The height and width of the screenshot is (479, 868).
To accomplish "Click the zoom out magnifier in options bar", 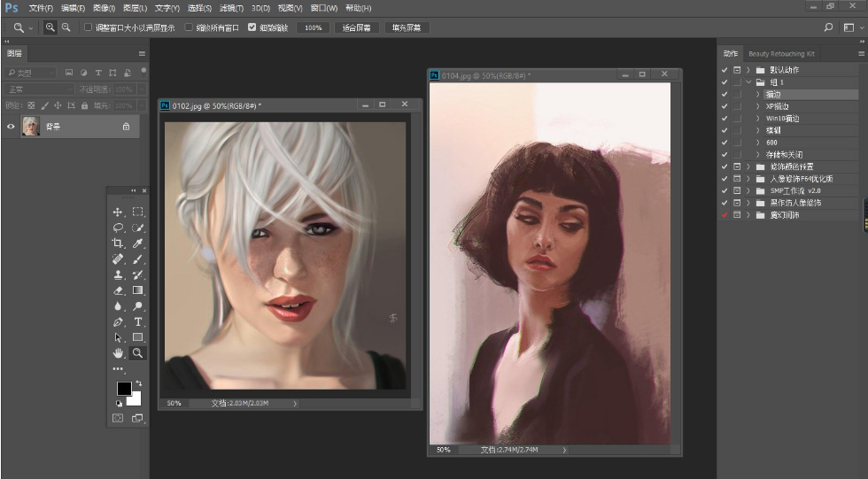I will tap(66, 27).
